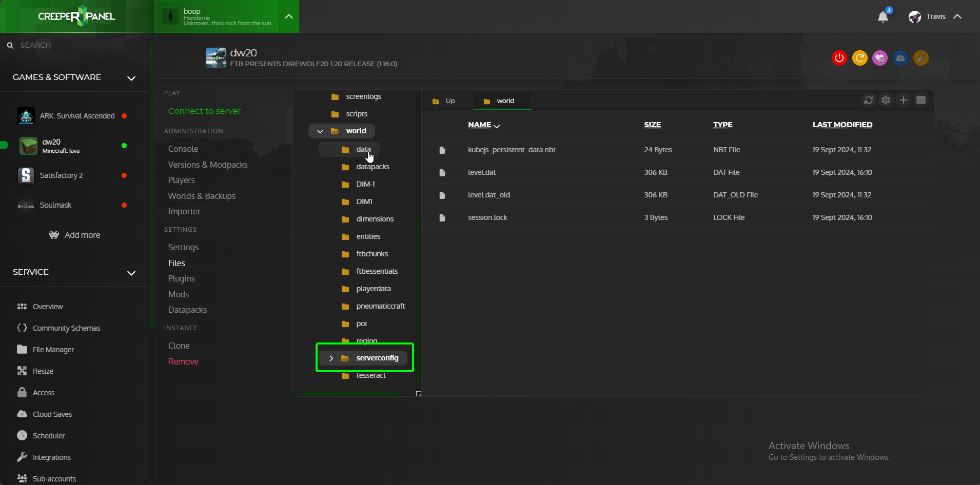Go Up one folder level
The width and height of the screenshot is (980, 485).
444,101
